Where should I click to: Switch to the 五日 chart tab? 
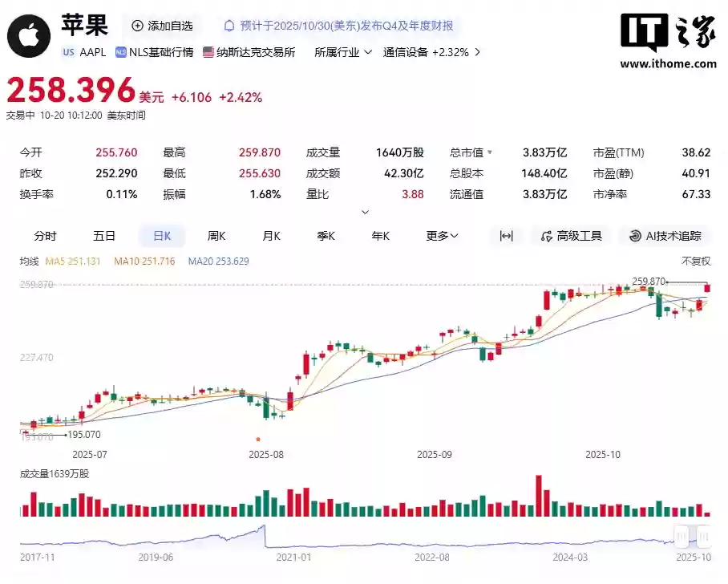point(105,236)
